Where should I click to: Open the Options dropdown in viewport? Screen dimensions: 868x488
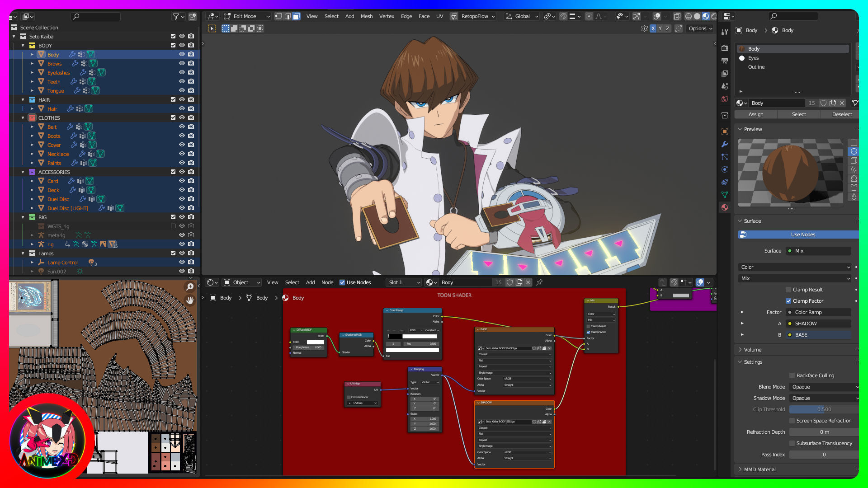pos(700,28)
